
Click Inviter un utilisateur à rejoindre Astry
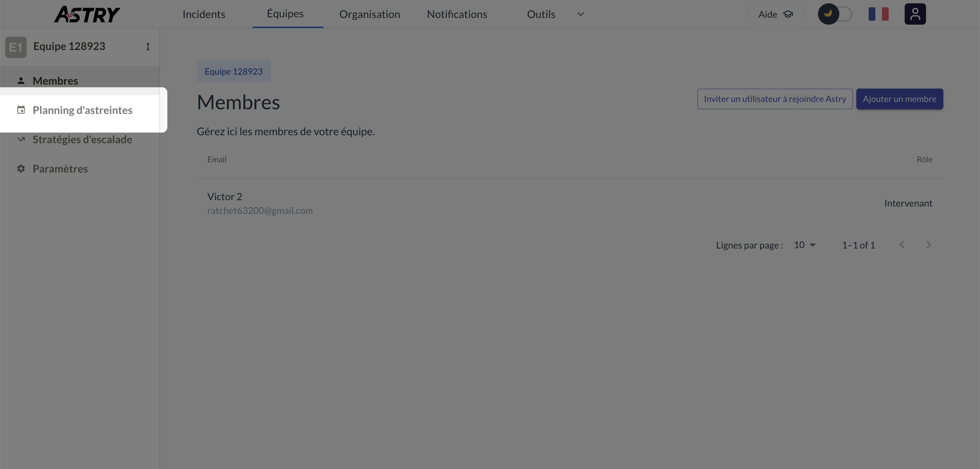(775, 99)
